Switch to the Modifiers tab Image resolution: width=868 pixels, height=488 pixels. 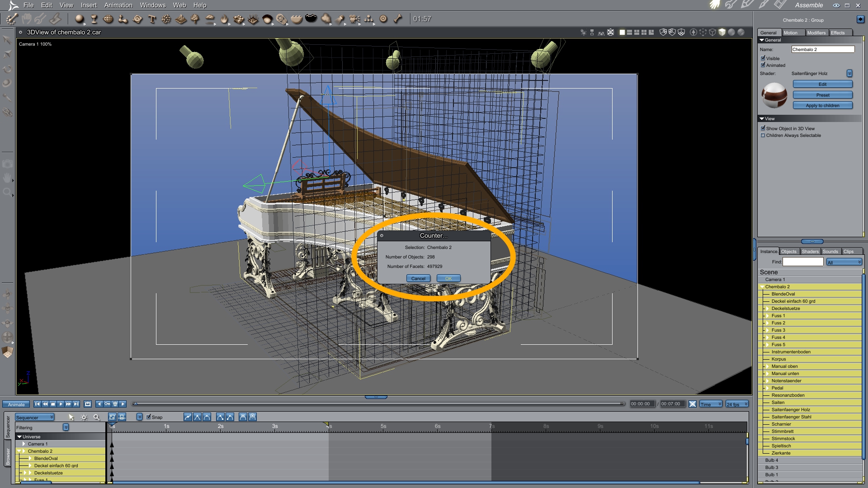point(816,33)
